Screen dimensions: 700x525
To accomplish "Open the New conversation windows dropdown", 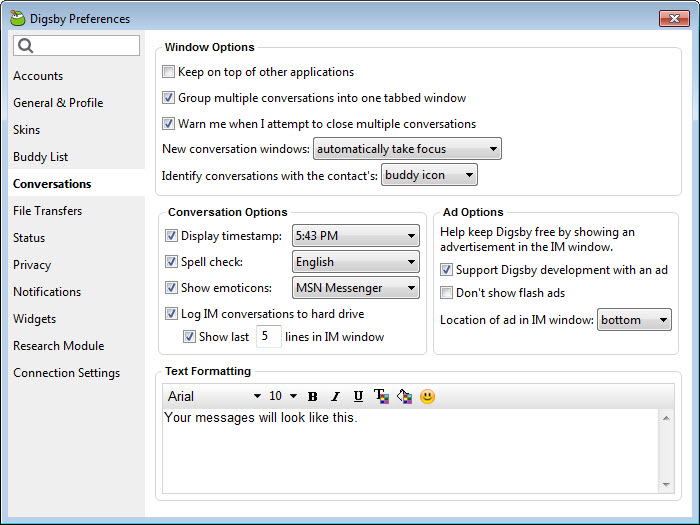I will pos(407,149).
